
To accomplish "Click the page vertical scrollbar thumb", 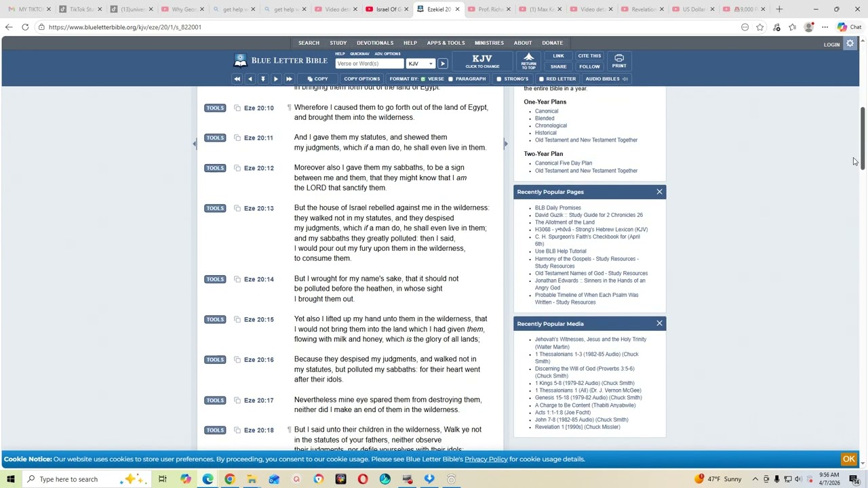I will pyautogui.click(x=863, y=138).
